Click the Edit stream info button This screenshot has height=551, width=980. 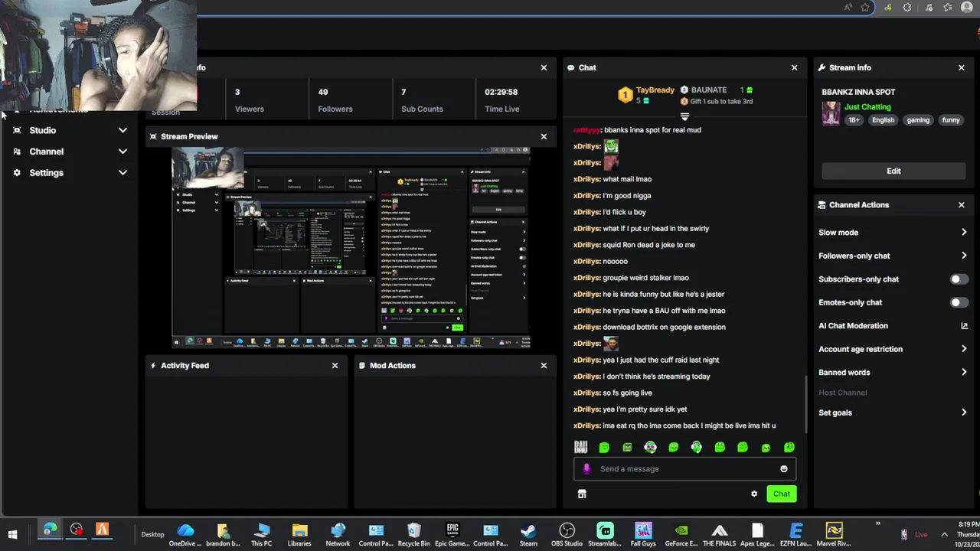(x=893, y=171)
